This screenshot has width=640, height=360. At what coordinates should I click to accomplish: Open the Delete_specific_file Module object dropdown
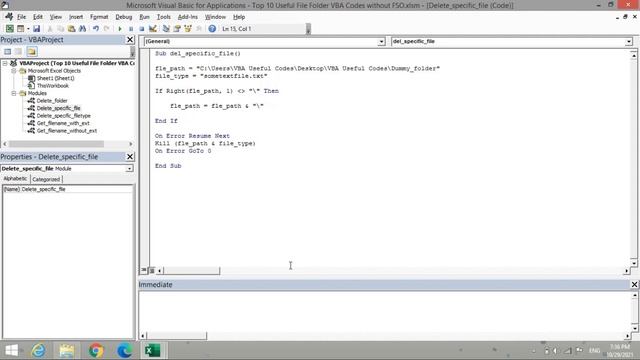click(x=129, y=169)
